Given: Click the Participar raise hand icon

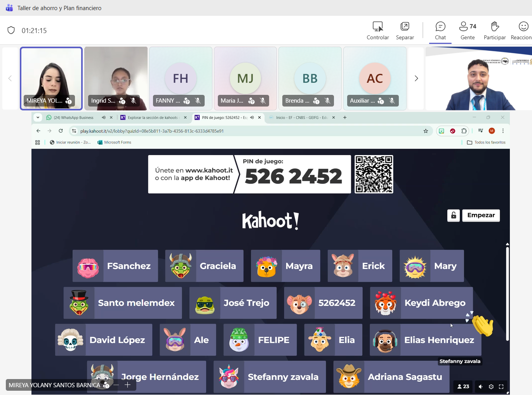Looking at the screenshot, I should pos(494,31).
